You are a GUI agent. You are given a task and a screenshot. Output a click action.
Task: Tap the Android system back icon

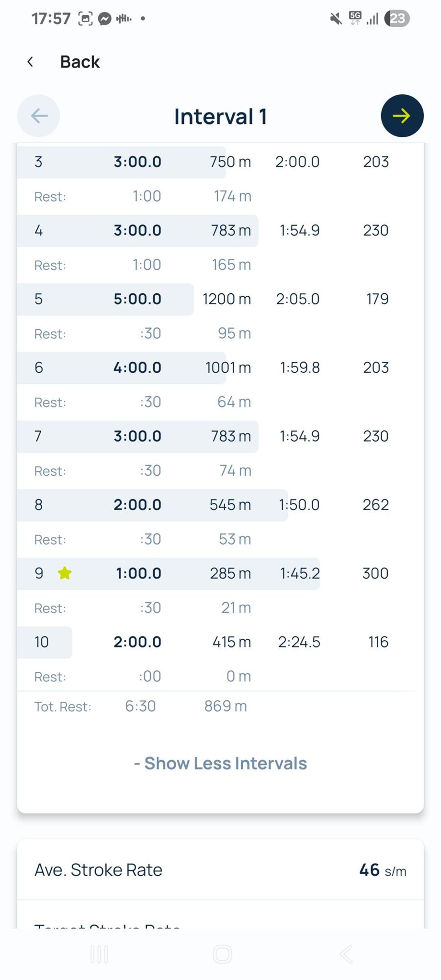(x=346, y=954)
